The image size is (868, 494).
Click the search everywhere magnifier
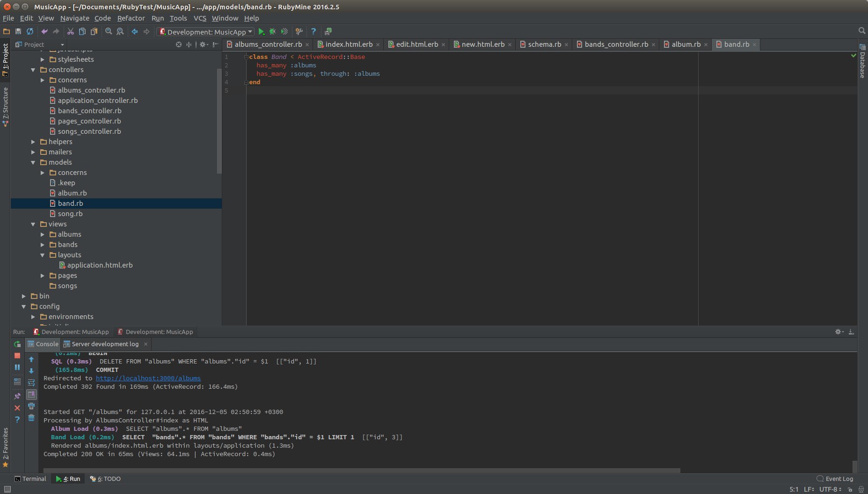[x=862, y=30]
